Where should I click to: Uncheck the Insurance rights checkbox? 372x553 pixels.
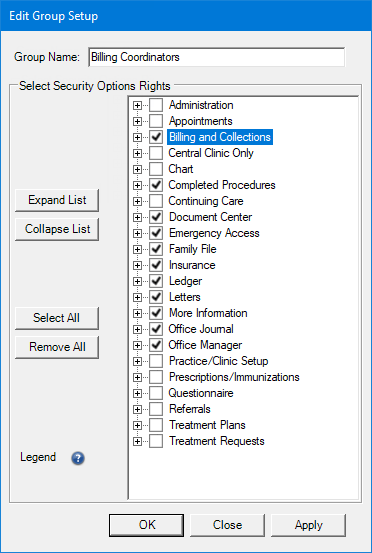[156, 265]
